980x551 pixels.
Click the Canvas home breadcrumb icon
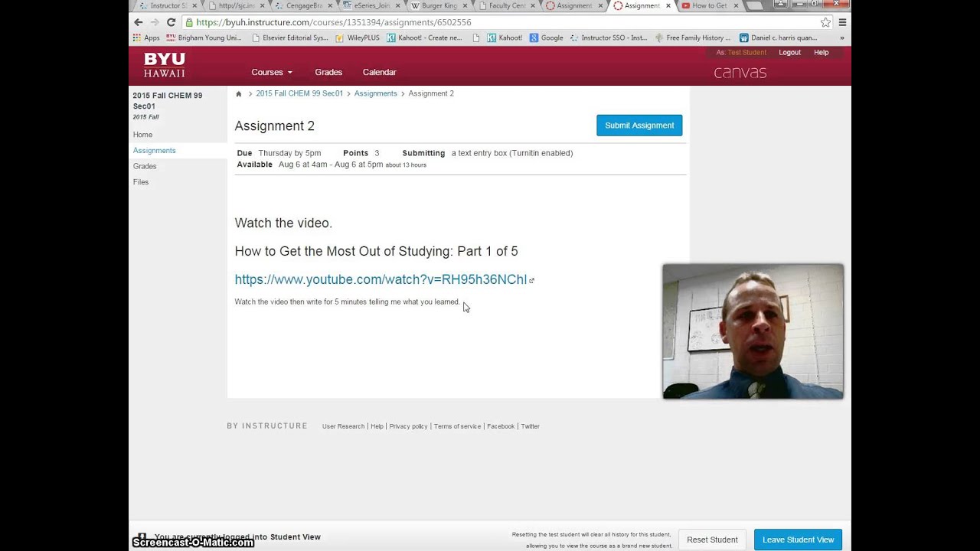239,93
